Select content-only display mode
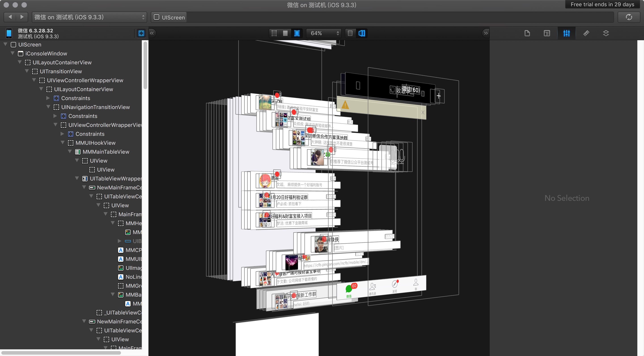 (285, 33)
